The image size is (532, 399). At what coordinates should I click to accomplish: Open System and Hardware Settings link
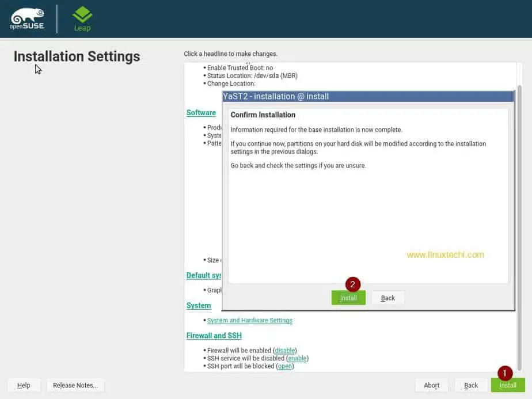pos(250,320)
